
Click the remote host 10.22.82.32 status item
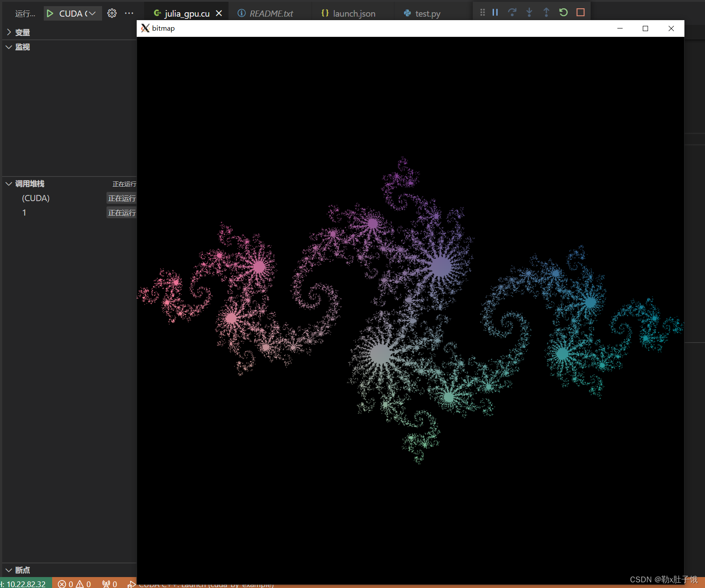coord(25,584)
